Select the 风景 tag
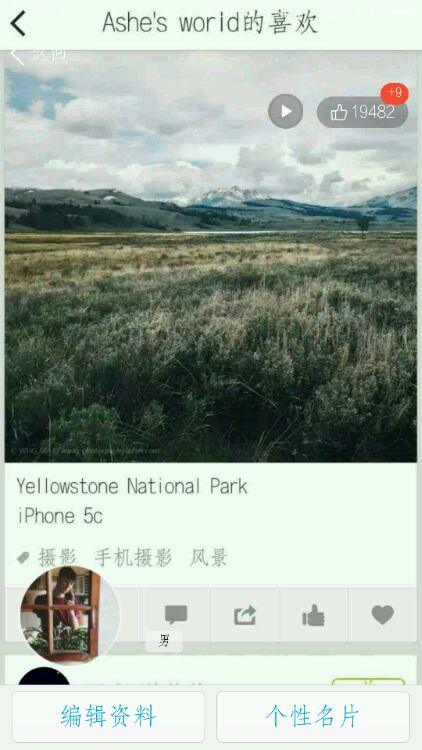 click(x=209, y=558)
